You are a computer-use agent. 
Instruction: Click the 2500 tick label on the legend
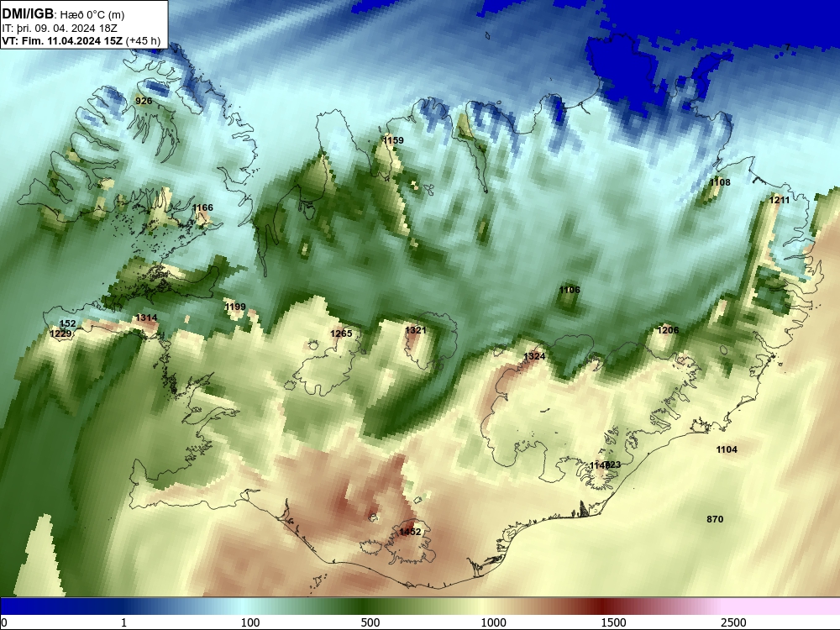[733, 622]
